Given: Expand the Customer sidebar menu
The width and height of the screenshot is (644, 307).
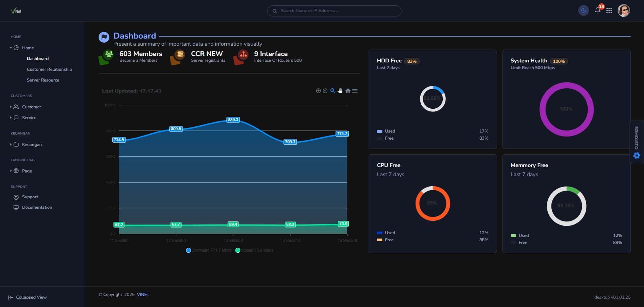Looking at the screenshot, I should click(32, 107).
